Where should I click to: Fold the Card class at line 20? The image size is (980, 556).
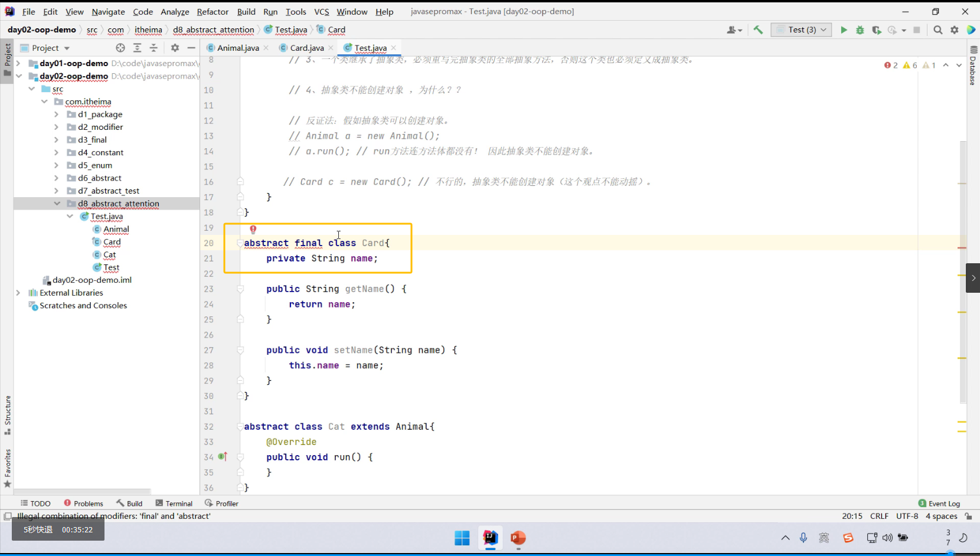coord(240,243)
